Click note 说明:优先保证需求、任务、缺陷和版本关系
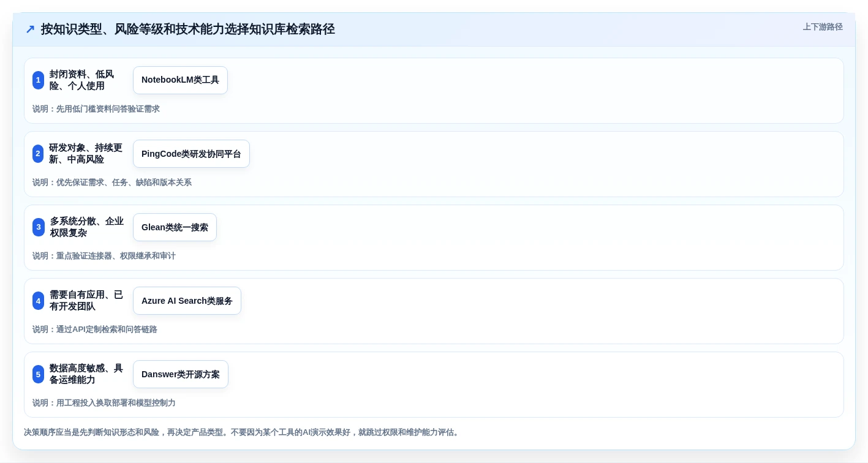The image size is (868, 463). click(x=112, y=183)
